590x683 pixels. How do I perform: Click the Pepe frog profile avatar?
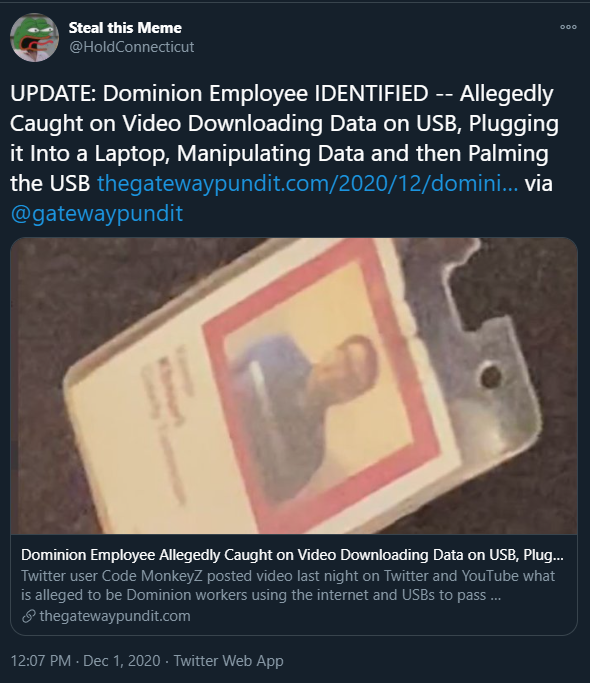(x=34, y=37)
